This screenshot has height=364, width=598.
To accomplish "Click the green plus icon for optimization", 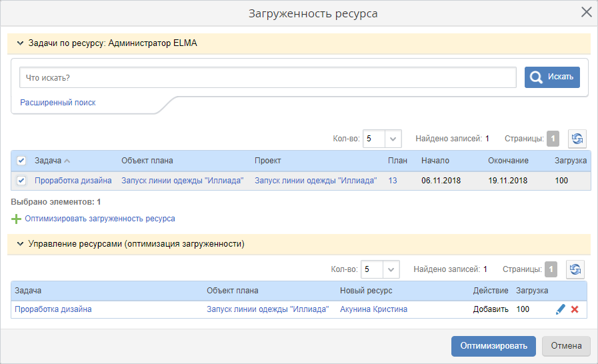I will pyautogui.click(x=16, y=219).
